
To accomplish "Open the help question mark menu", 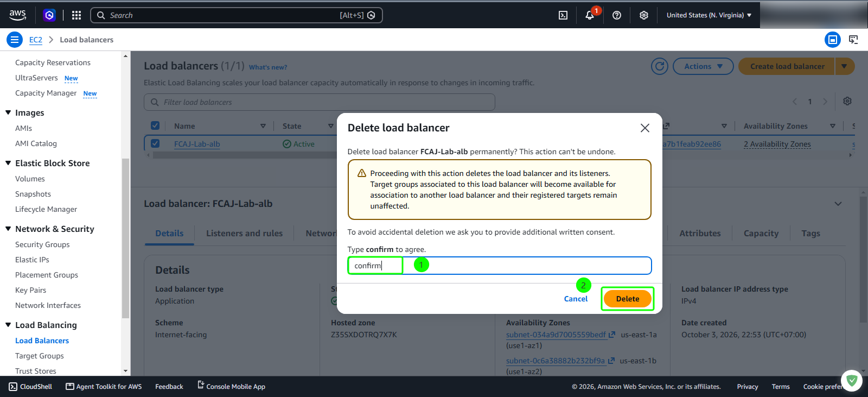I will (617, 15).
